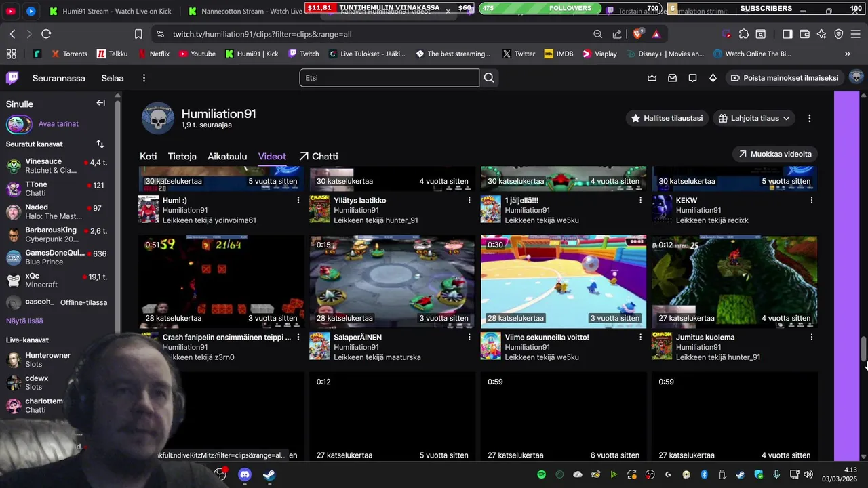868x488 pixels.
Task: Open the Humiliation91 channel avatar
Action: [158, 118]
